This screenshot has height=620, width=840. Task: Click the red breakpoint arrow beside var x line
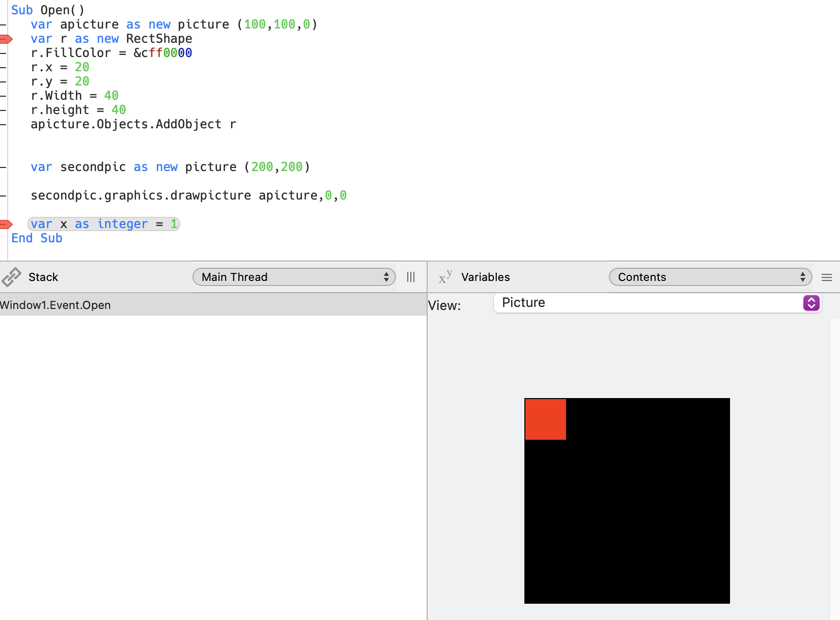6,223
